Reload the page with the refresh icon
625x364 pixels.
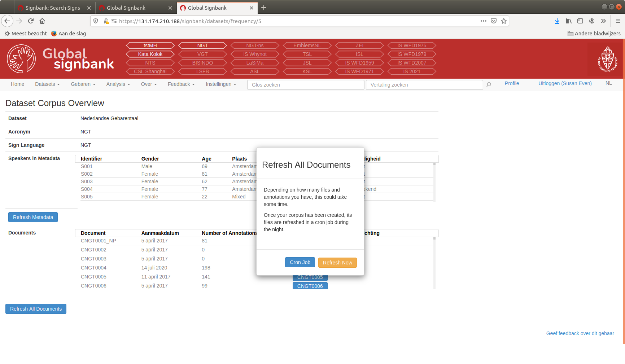[x=31, y=21]
